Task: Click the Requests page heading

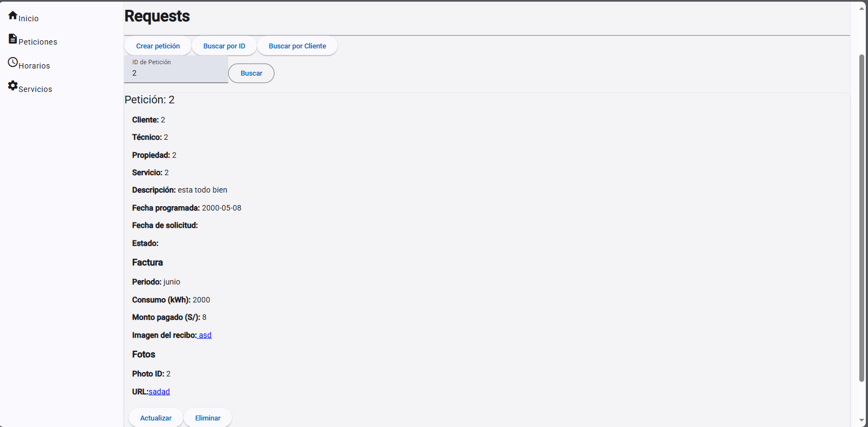Action: pos(157,16)
